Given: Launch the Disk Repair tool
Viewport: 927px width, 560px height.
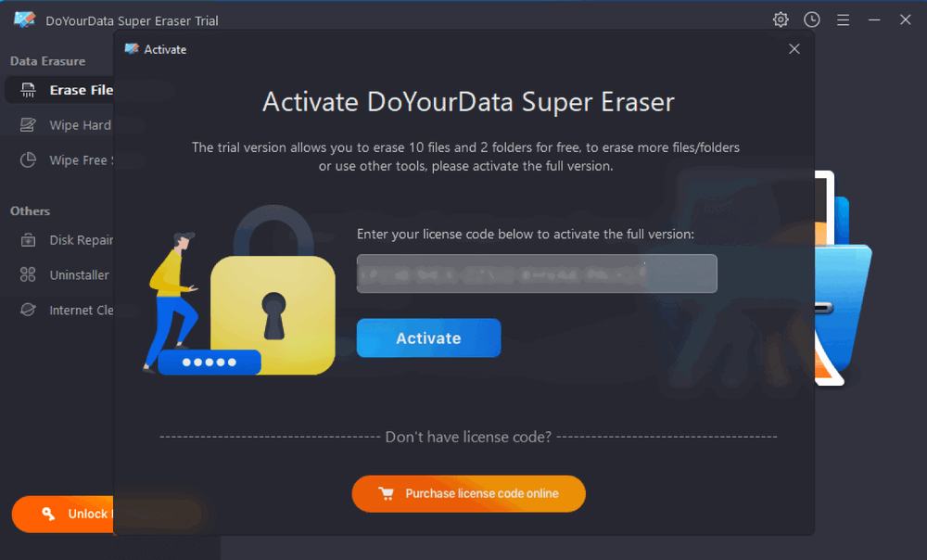Looking at the screenshot, I should click(74, 239).
